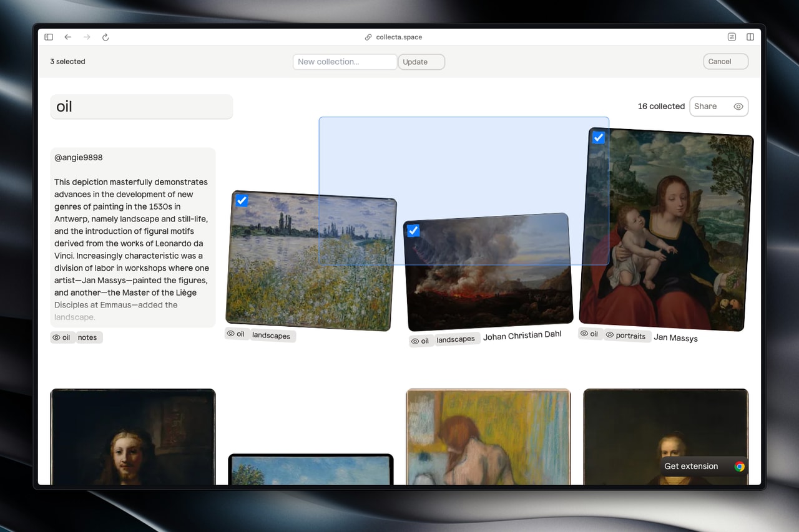Click the Chrome icon on Get extension
The height and width of the screenshot is (532, 799).
740,467
